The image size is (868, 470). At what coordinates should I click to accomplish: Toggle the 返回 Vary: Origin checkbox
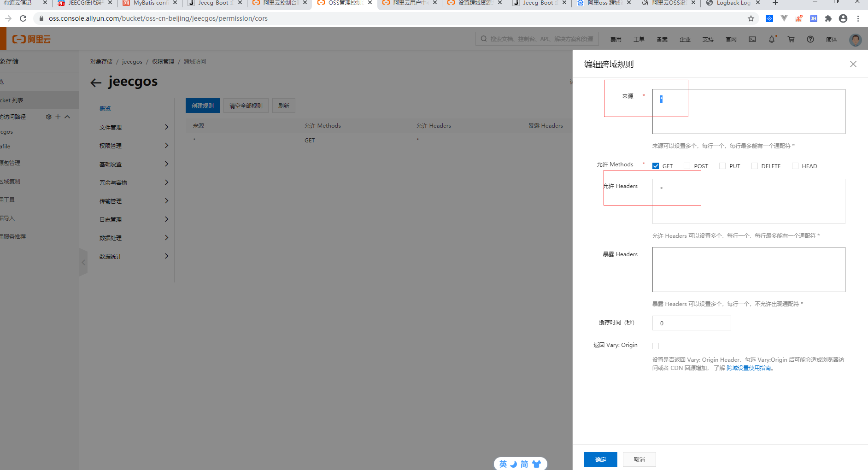pyautogui.click(x=656, y=346)
